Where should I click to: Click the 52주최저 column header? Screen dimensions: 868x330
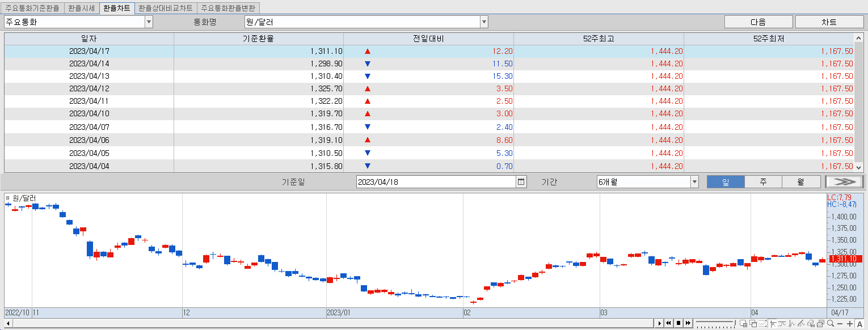[769, 39]
